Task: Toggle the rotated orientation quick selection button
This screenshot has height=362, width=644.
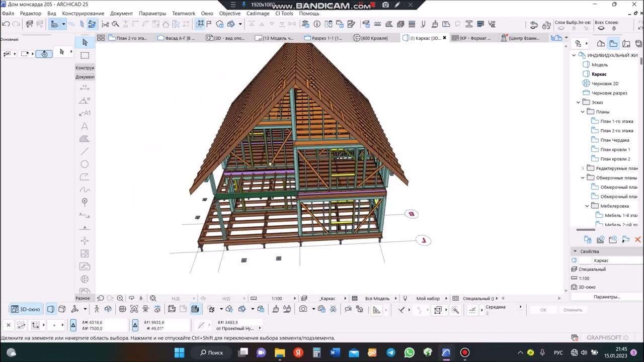Action: [x=44, y=54]
